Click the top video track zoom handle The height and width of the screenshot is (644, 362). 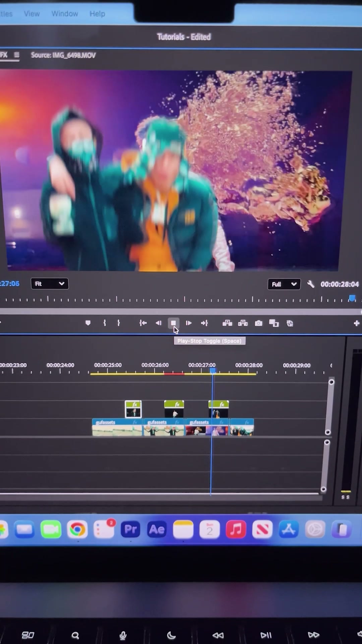pos(331,382)
